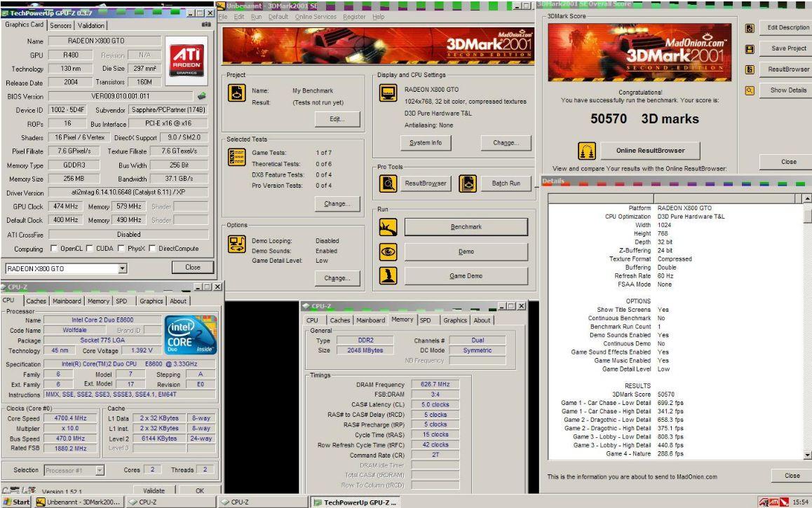Click the Save Project button

(787, 48)
